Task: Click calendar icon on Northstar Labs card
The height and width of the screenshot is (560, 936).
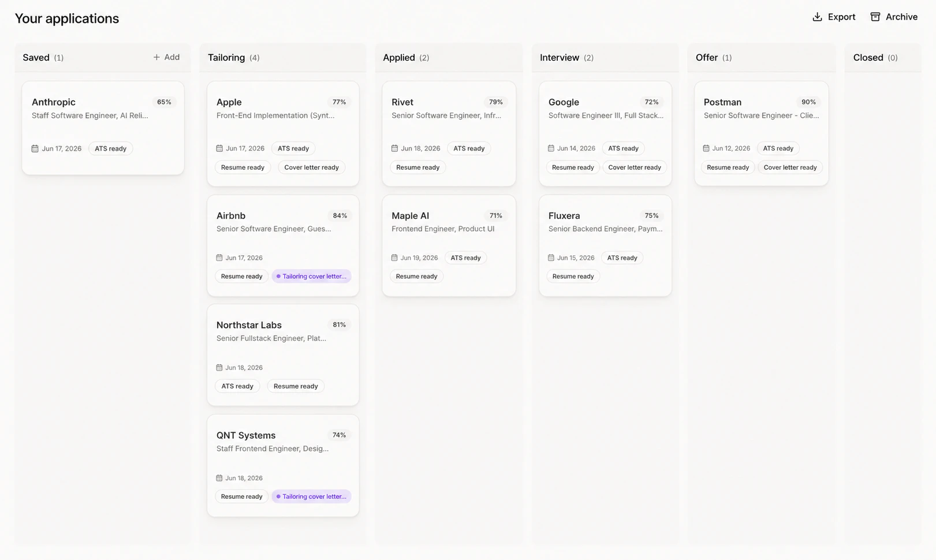Action: [219, 367]
